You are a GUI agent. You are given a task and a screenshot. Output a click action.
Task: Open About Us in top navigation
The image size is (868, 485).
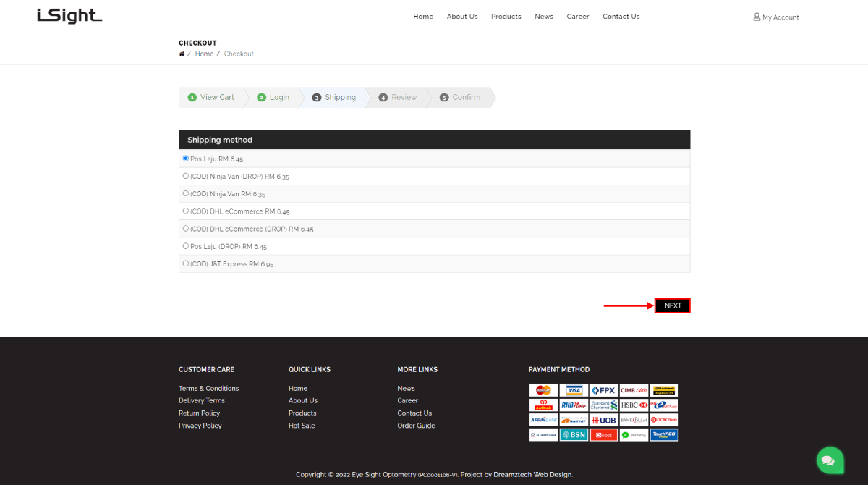(462, 17)
